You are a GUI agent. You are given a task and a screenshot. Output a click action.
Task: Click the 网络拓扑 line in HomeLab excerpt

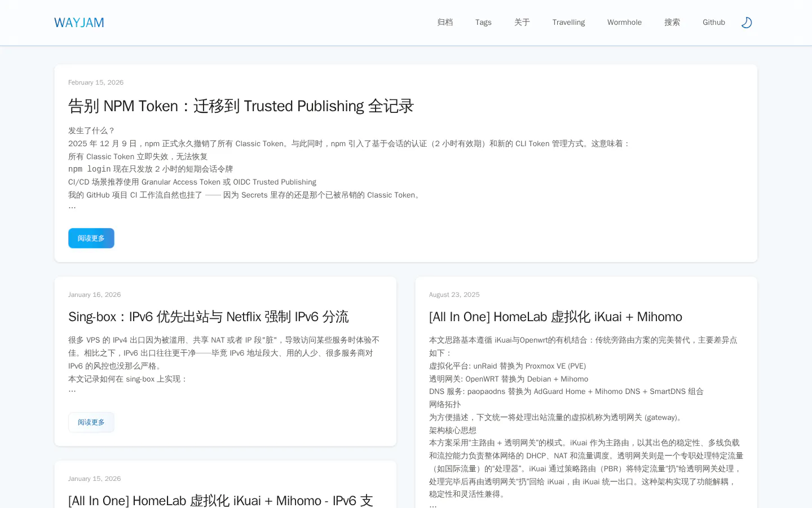445,404
